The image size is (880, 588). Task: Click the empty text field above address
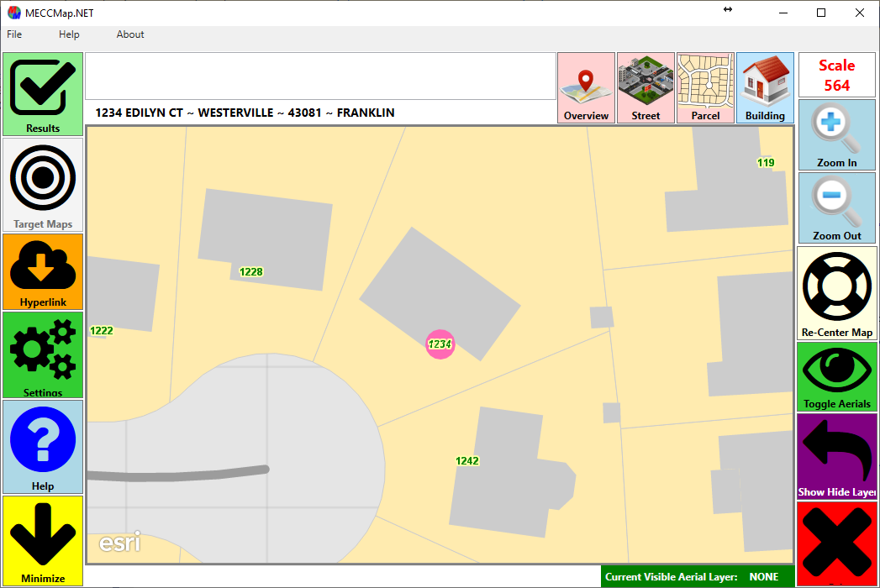(320, 76)
